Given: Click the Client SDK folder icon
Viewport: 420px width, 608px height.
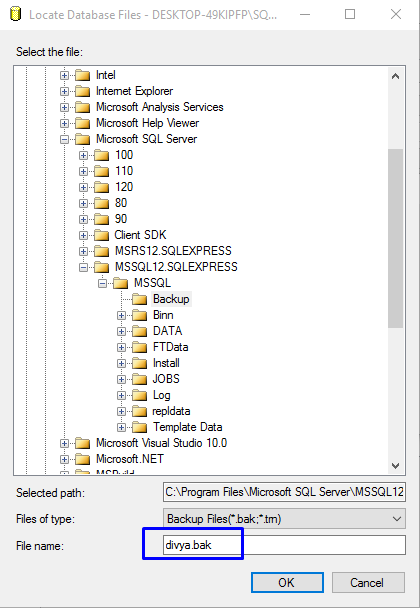Looking at the screenshot, I should [101, 235].
